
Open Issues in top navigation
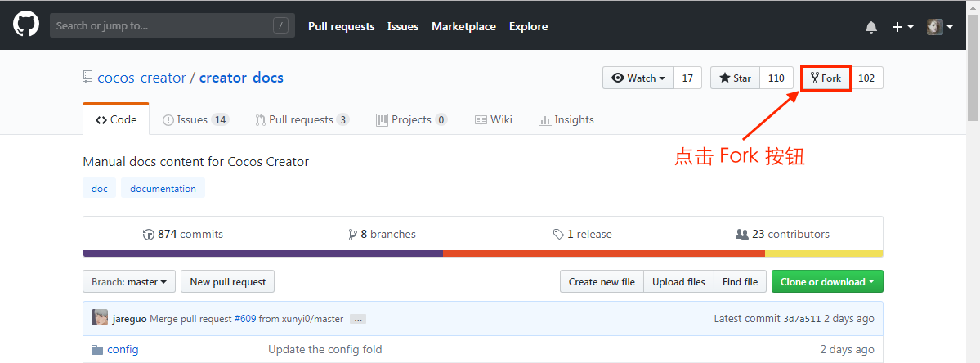(x=403, y=26)
